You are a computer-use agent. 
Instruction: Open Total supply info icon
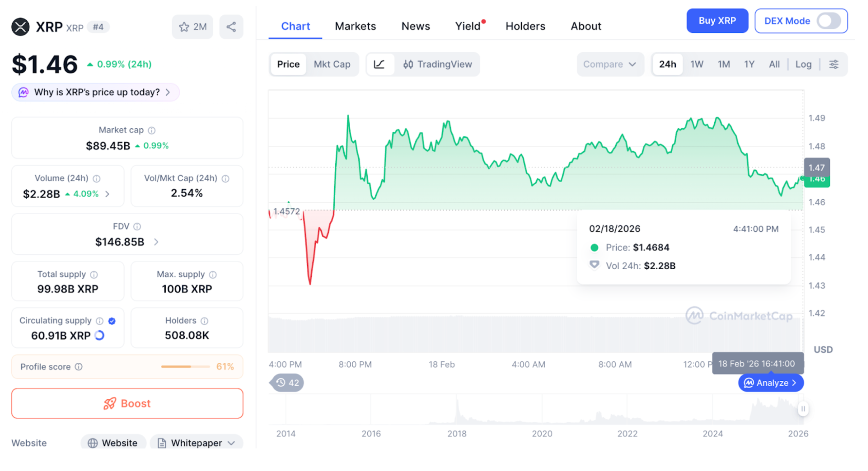click(x=94, y=275)
